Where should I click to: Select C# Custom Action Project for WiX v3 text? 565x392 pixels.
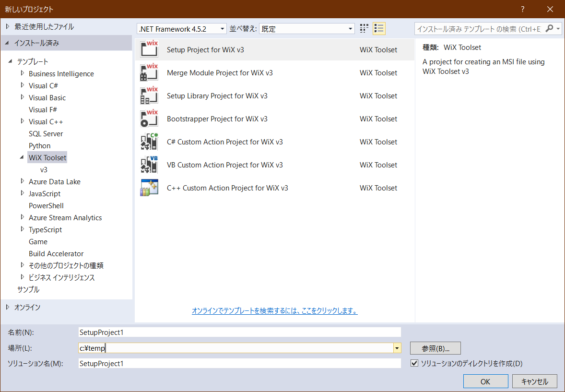click(225, 142)
